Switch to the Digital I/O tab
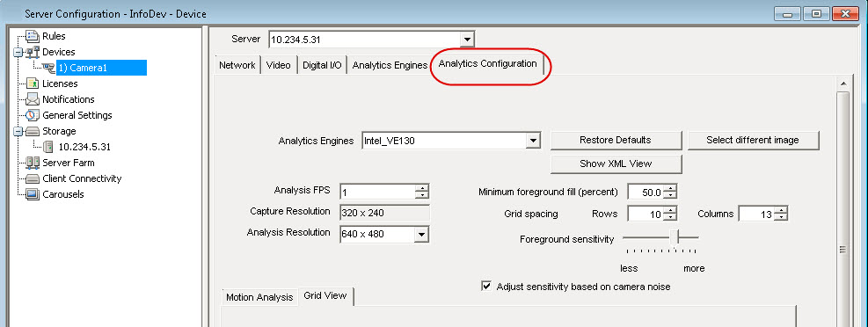This screenshot has width=868, height=327. pos(322,65)
